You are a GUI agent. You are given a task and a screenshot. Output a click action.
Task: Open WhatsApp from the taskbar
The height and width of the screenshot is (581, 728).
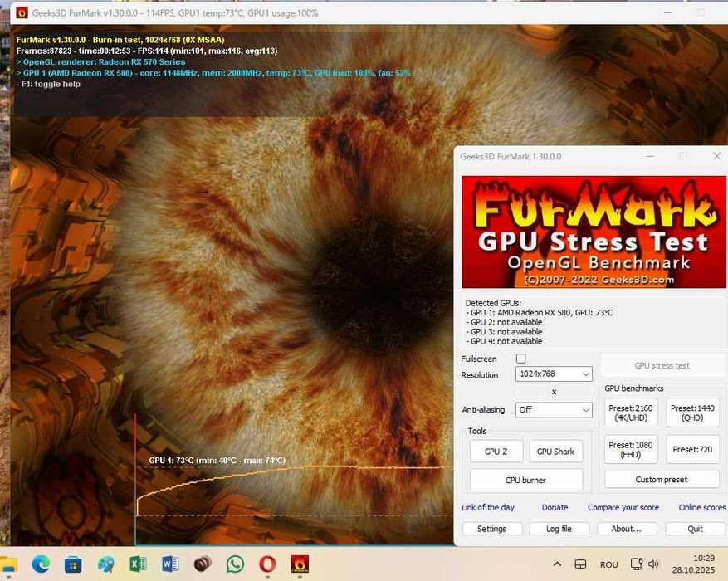click(x=235, y=564)
